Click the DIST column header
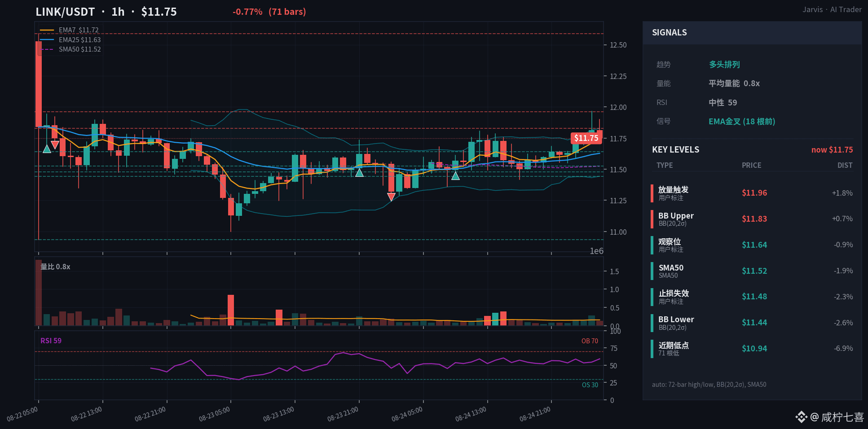Image resolution: width=868 pixels, height=429 pixels. point(845,166)
